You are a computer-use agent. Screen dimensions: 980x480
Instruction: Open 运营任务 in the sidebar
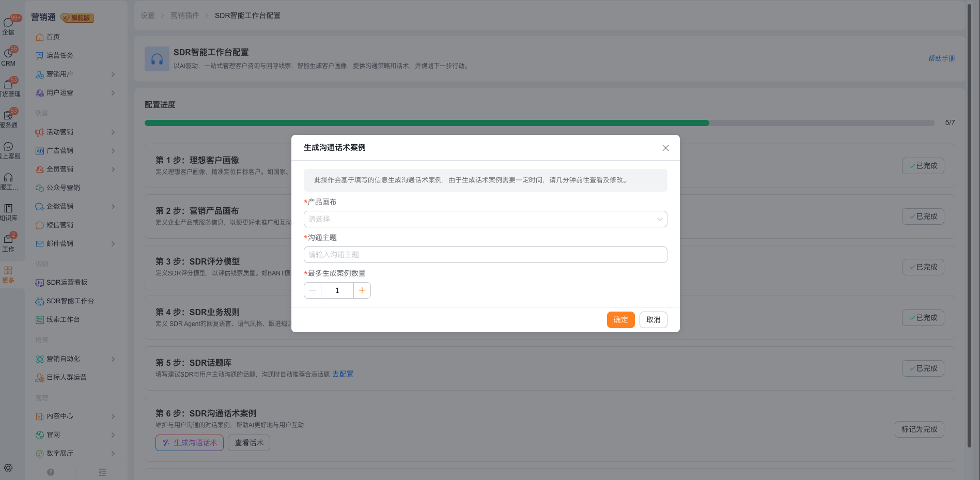[60, 56]
